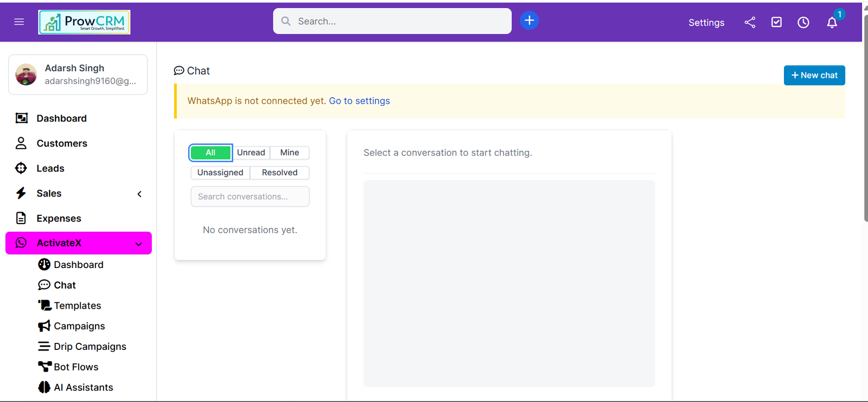Click the Bot Flows diagram icon
The image size is (868, 402).
[x=44, y=367]
